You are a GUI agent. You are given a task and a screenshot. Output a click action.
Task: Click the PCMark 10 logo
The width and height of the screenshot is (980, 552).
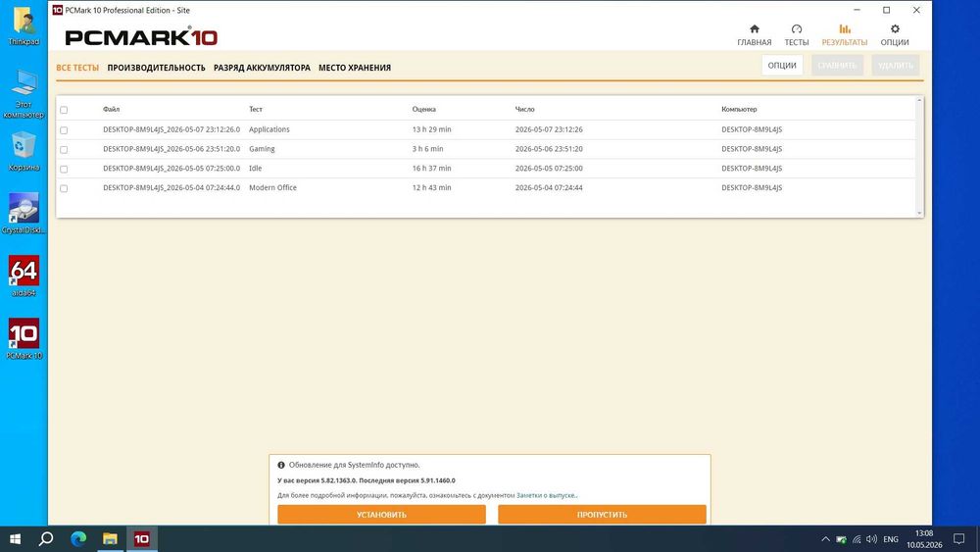pos(141,37)
